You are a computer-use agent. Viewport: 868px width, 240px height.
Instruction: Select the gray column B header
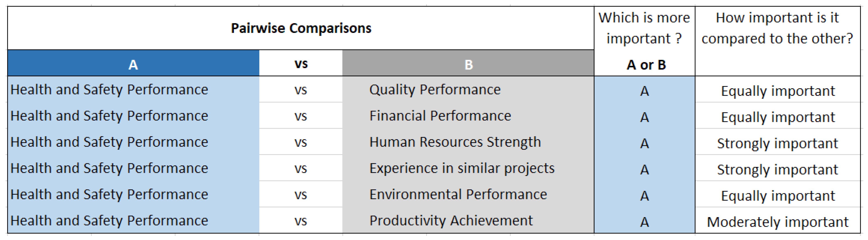tap(468, 63)
